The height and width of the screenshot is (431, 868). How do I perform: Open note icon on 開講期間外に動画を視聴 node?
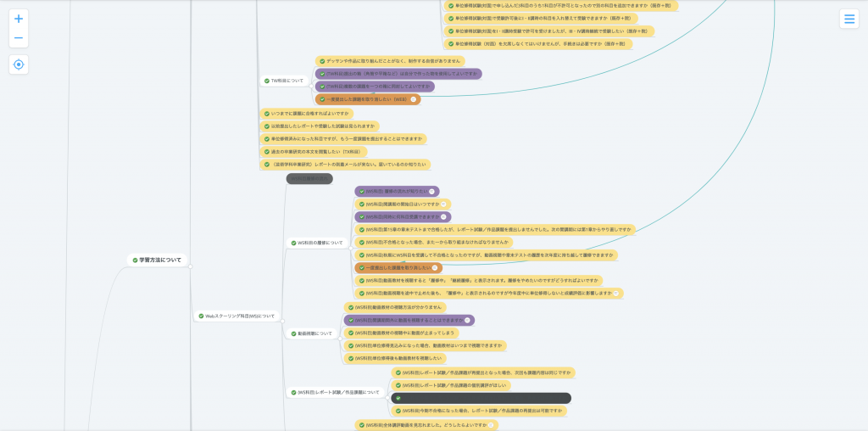pos(467,320)
